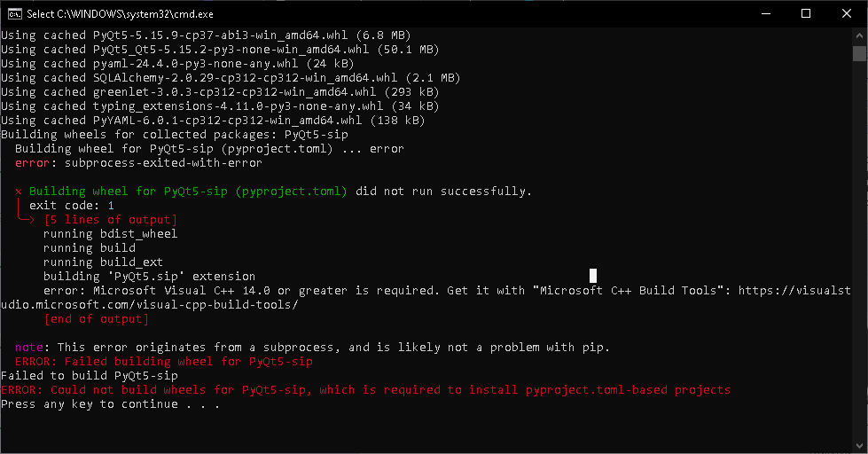The image size is (868, 454).
Task: Click 'ERROR: Failed building wheel for PyQt5-sip' line
Action: tap(163, 362)
